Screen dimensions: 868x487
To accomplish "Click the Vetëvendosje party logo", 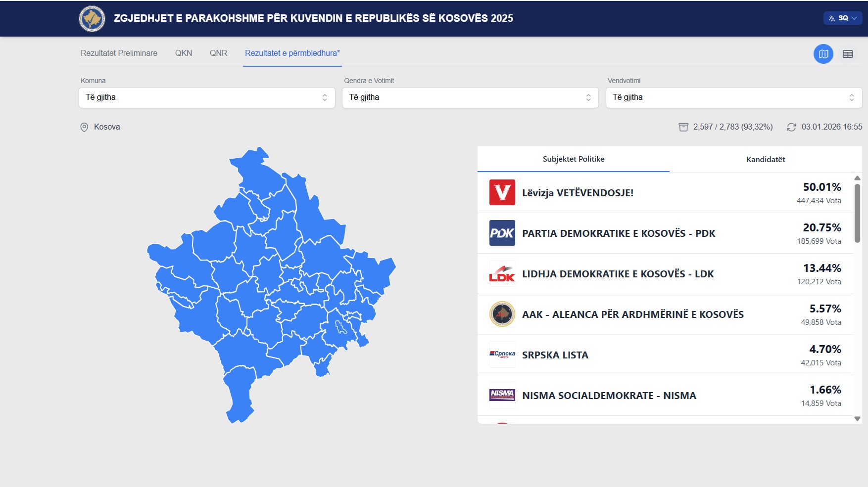I will (x=502, y=192).
